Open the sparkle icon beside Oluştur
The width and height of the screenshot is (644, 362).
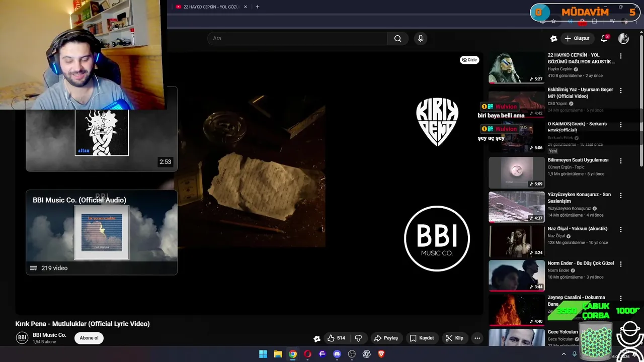pyautogui.click(x=553, y=38)
